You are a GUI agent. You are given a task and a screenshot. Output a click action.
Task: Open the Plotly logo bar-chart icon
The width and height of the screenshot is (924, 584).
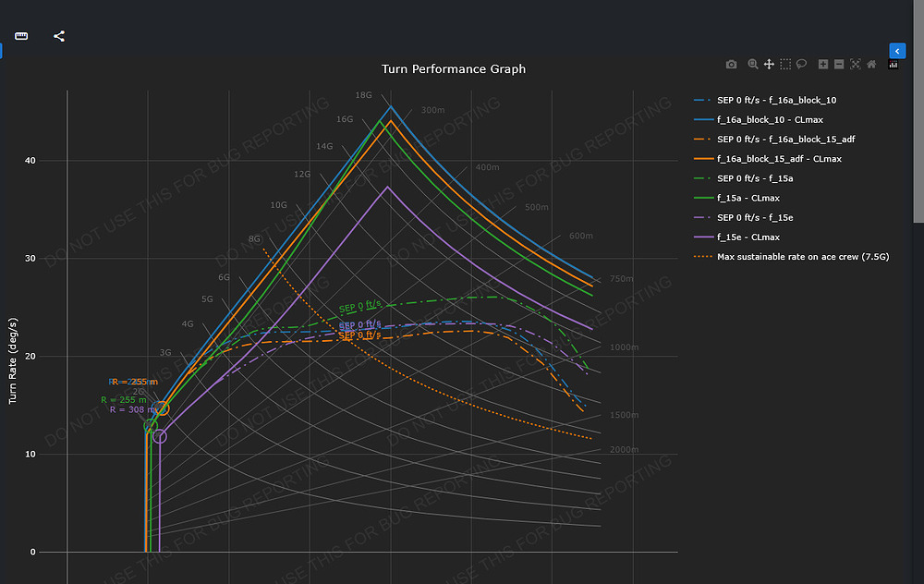click(x=894, y=65)
